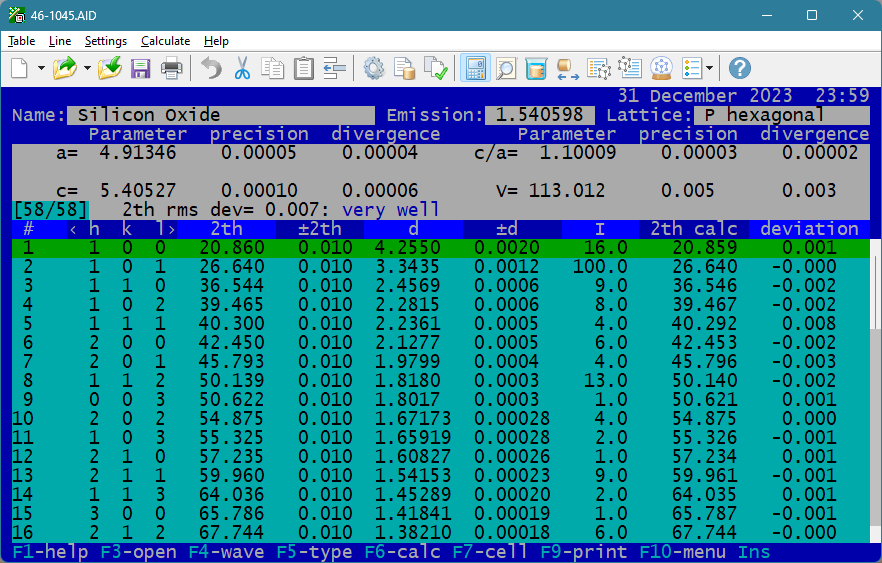This screenshot has height=563, width=882.
Task: Select row 2 with 2th 26.640
Action: pos(440,267)
